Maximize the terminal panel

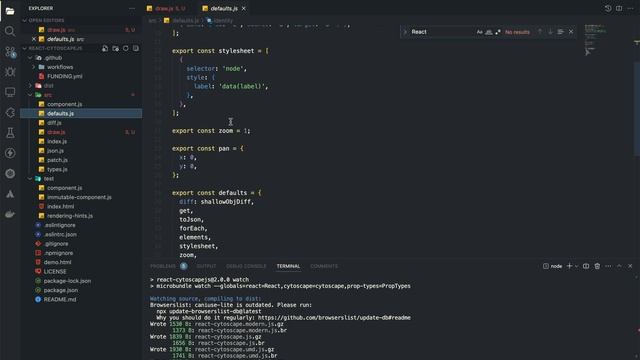[x=619, y=266]
